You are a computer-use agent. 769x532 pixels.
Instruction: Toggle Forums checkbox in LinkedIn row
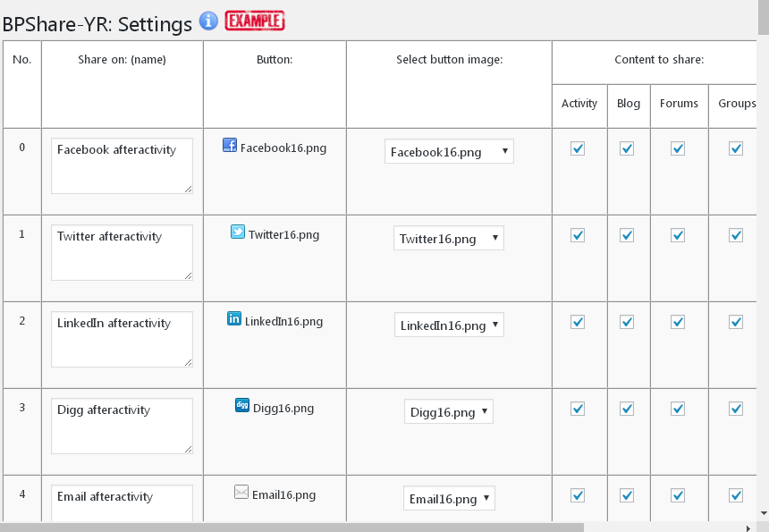pos(678,322)
